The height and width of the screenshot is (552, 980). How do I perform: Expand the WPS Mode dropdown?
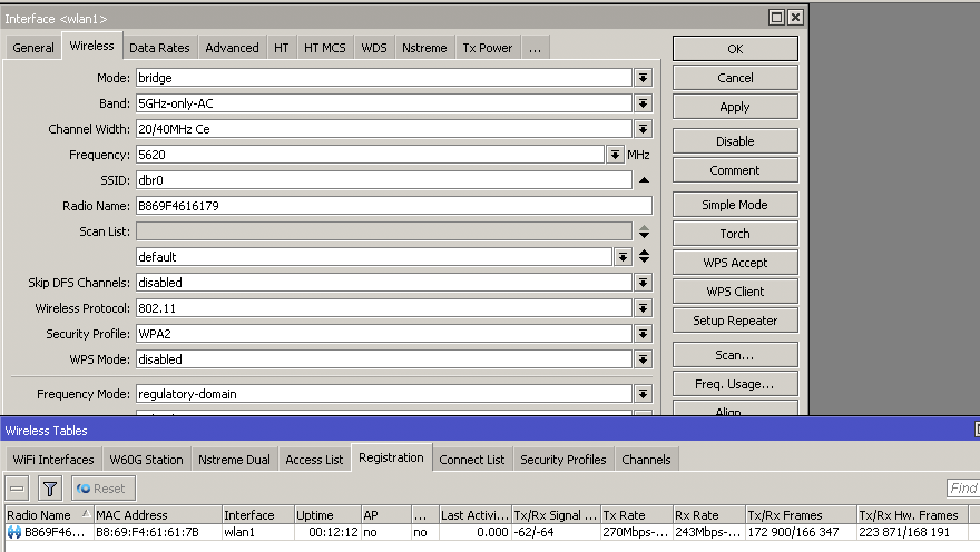point(643,359)
